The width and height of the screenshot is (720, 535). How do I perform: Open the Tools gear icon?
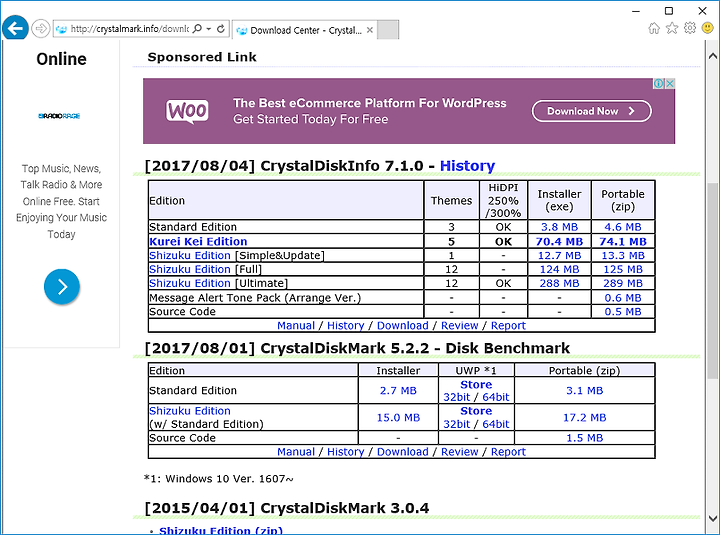pyautogui.click(x=690, y=28)
